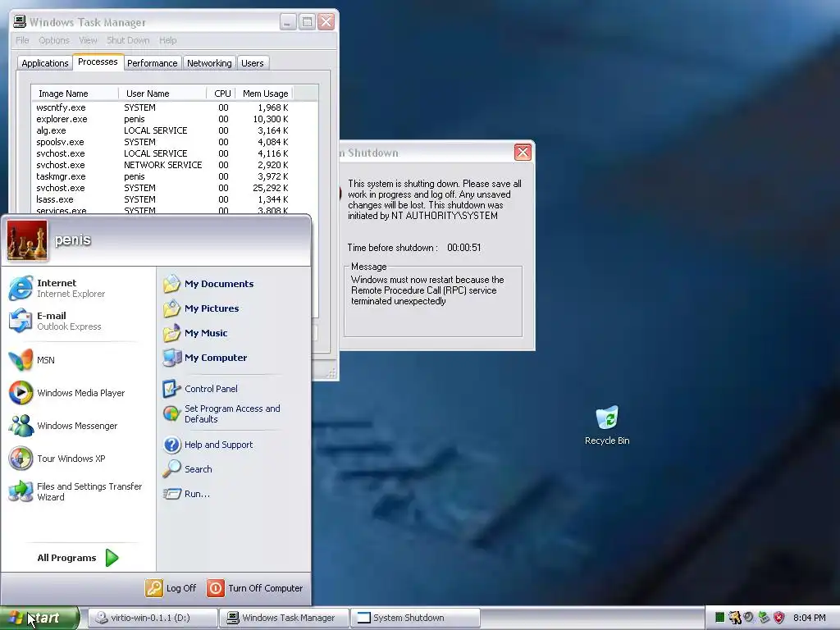Select lsass.exe process row
Viewport: 840px width, 630px height.
162,199
